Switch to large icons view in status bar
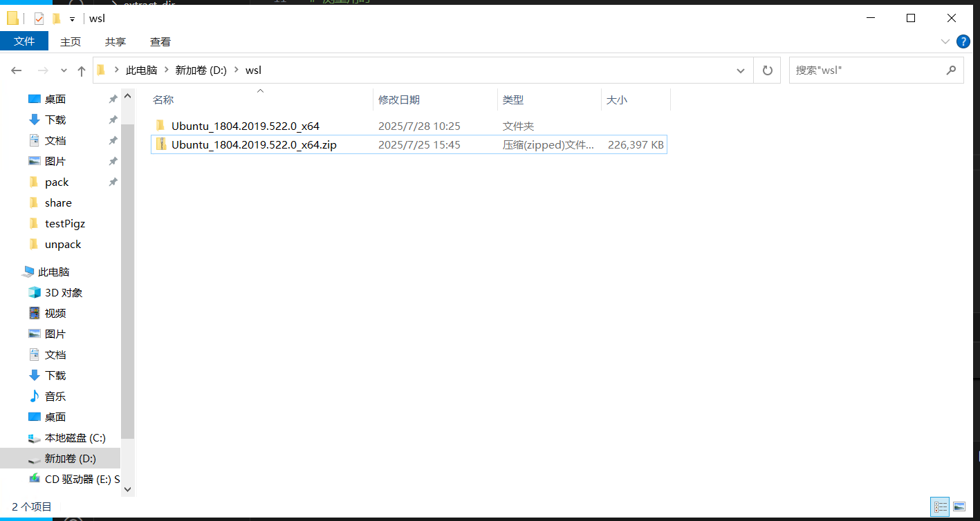Screen dimensions: 980x521 pos(959,506)
